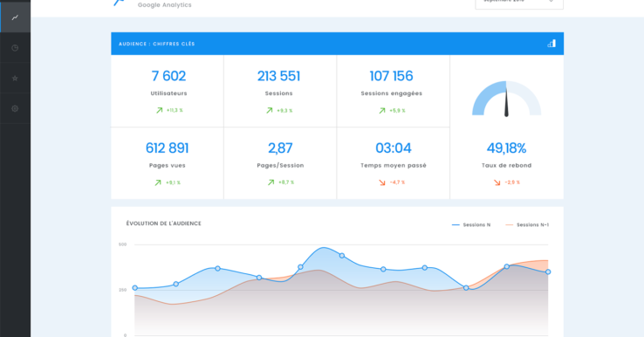Open the analytics trend-line icon in sidebar

[15, 17]
